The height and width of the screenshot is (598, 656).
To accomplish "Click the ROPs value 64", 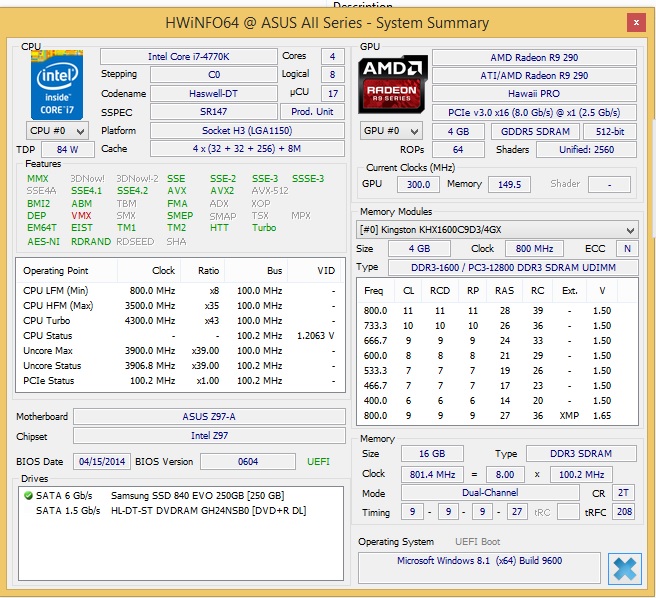I will (458, 149).
